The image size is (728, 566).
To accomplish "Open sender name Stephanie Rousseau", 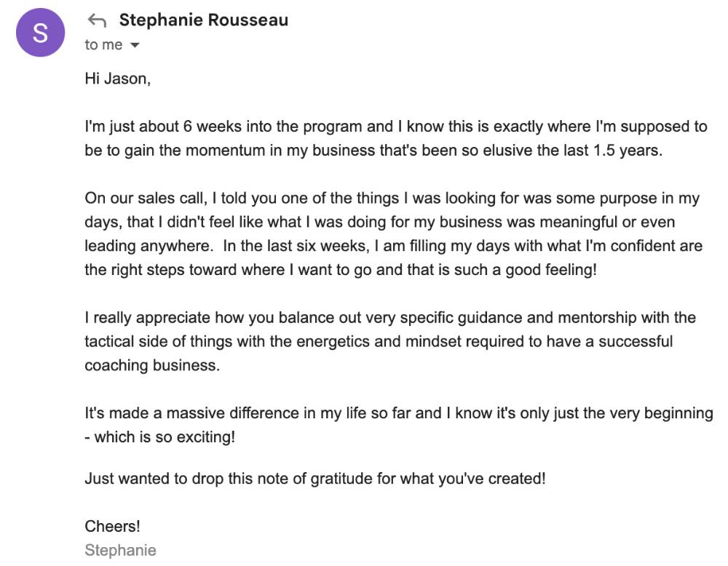I will click(x=204, y=20).
